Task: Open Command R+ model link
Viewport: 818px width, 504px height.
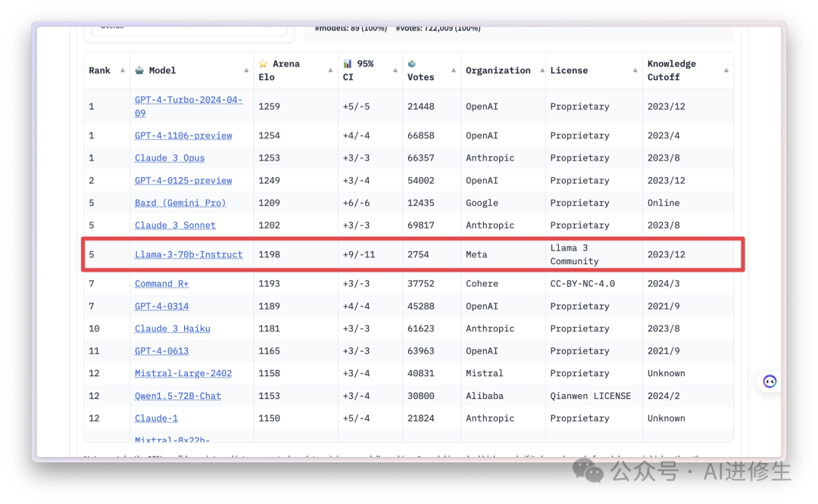Action: 162,284
